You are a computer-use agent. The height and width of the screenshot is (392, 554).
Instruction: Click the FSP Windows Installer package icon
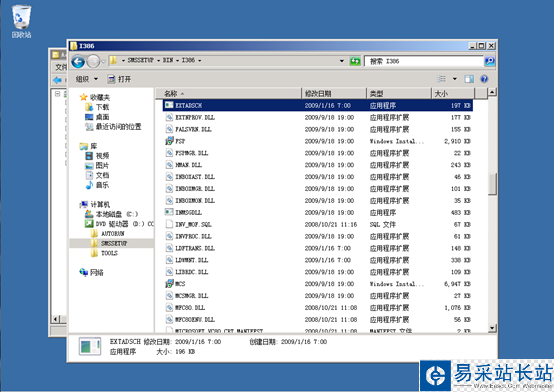pyautogui.click(x=169, y=141)
